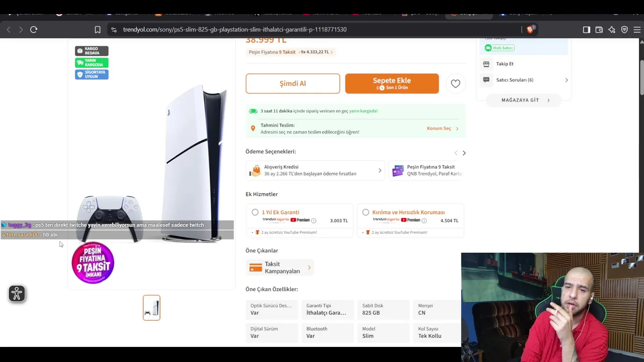Click the Tahmini Teslim label
The image size is (644, 362).
point(277,125)
